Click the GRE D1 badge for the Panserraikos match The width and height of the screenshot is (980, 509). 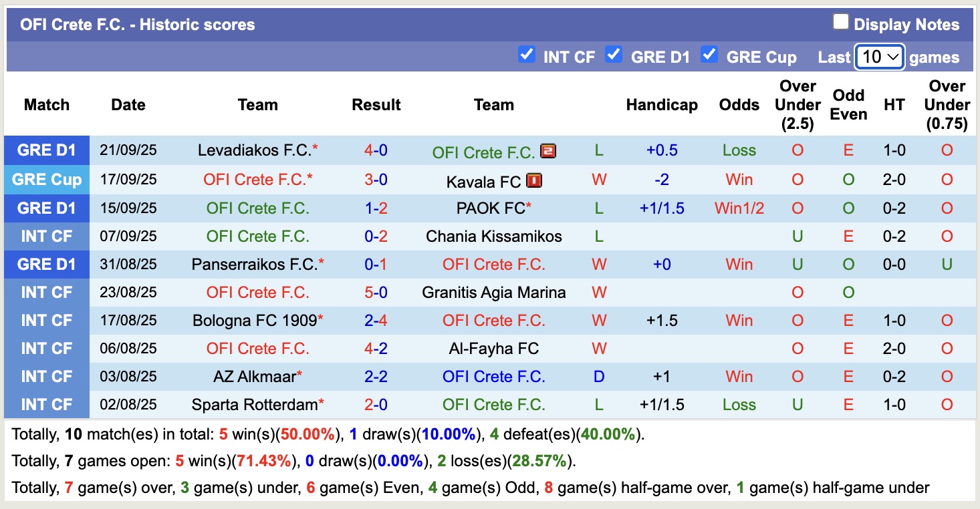[46, 264]
